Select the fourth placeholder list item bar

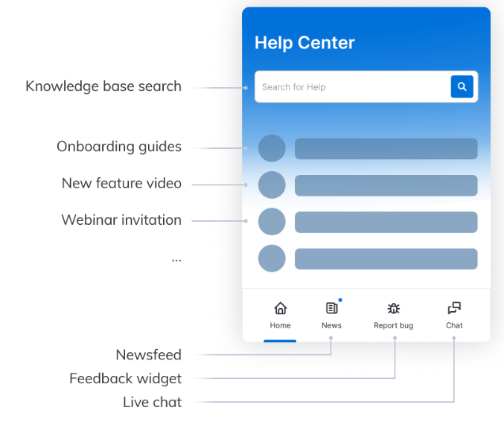pos(386,258)
